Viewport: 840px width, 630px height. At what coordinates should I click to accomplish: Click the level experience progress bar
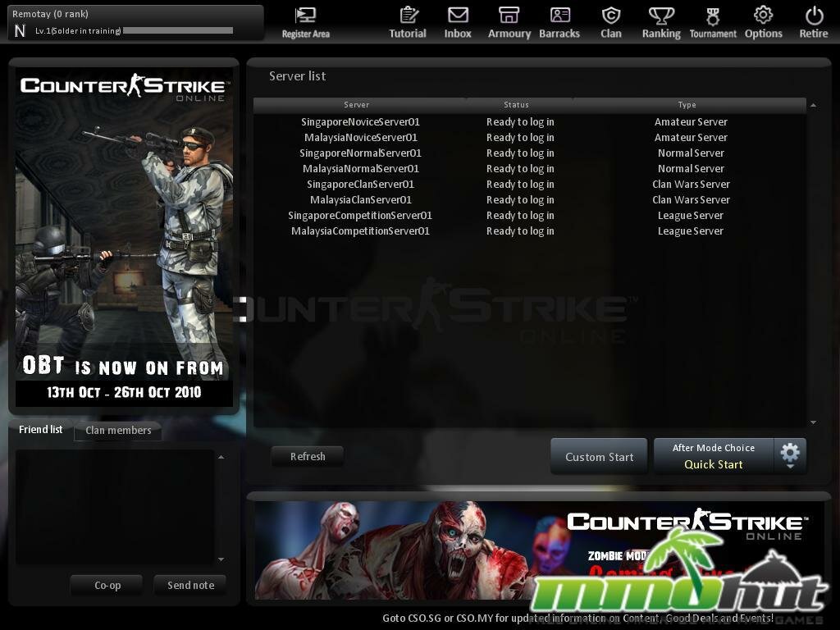point(178,30)
